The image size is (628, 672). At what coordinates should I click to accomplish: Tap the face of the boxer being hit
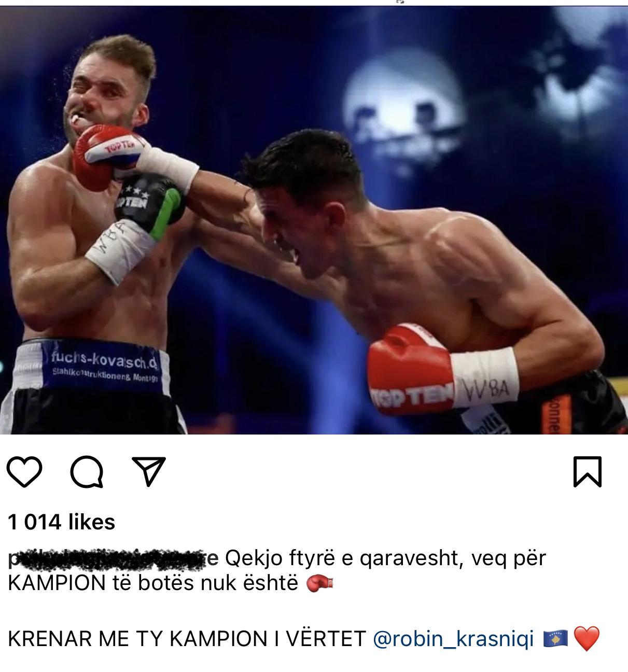click(104, 99)
